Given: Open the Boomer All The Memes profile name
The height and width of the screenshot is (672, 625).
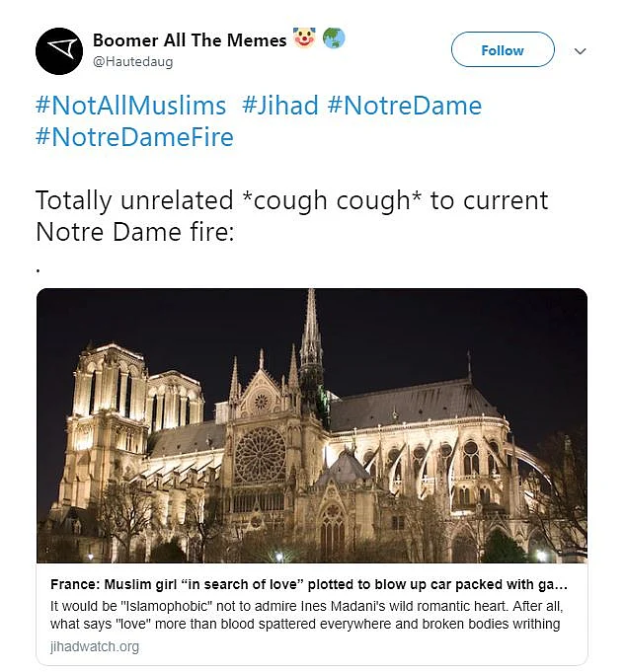Looking at the screenshot, I should (189, 40).
